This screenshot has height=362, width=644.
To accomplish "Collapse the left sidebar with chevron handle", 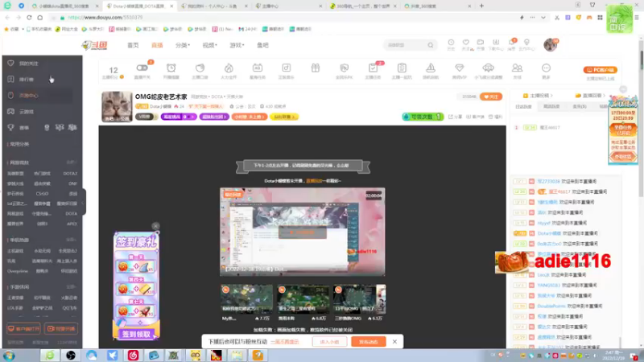I will tap(84, 203).
